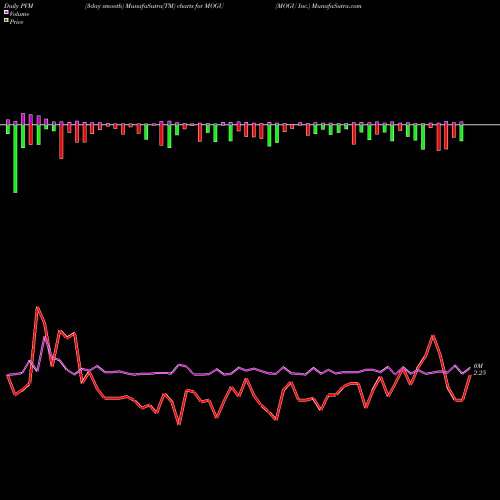500x500 pixels.
Task: Click the MOGU Inc. MunafaSutra.com label
Action: click(318, 6)
